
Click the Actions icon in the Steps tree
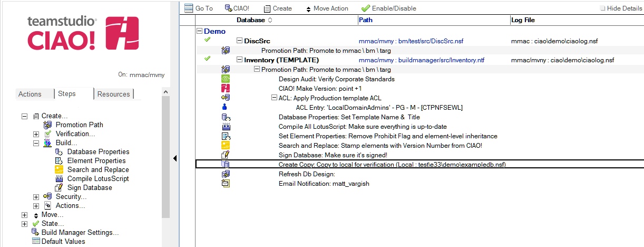pyautogui.click(x=47, y=206)
